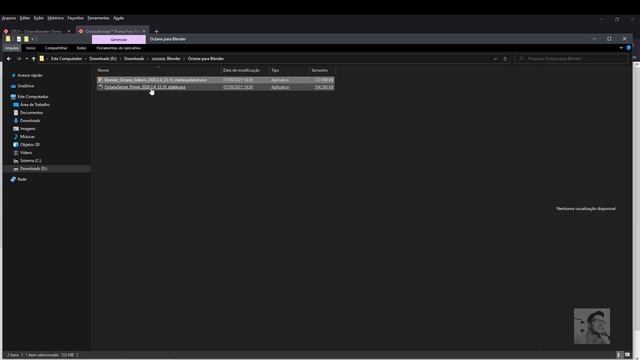This screenshot has height=360, width=640.
Task: Open the Ferramentas de Aplicativo tab
Action: click(118, 48)
